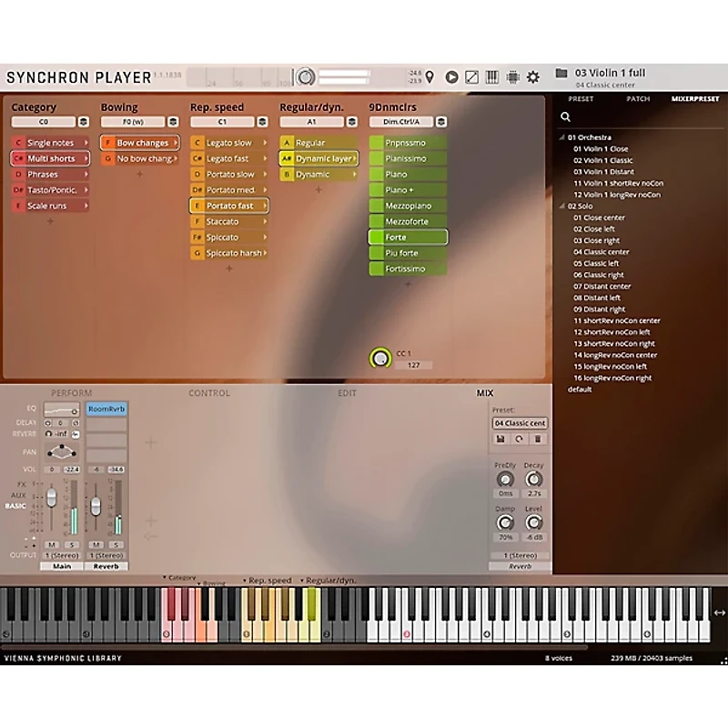
Task: Select the FX mixer view
Action: tap(22, 484)
